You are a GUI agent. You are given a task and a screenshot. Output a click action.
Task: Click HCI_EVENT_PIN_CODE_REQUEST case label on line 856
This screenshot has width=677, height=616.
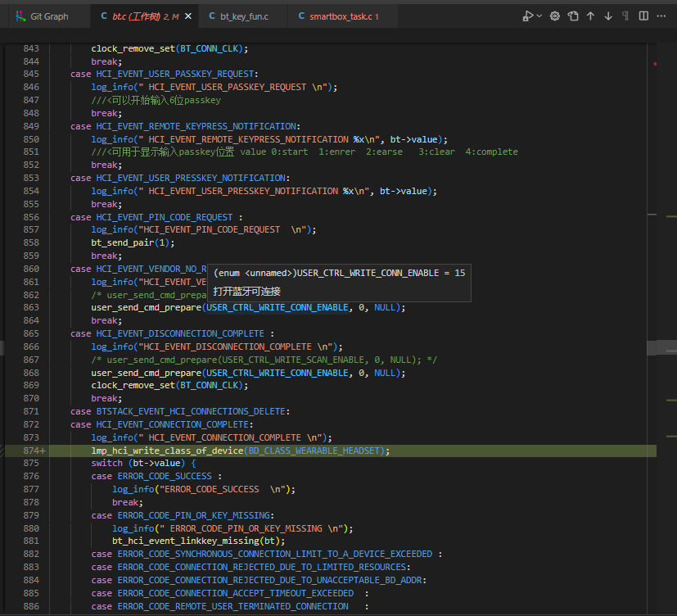click(x=165, y=217)
